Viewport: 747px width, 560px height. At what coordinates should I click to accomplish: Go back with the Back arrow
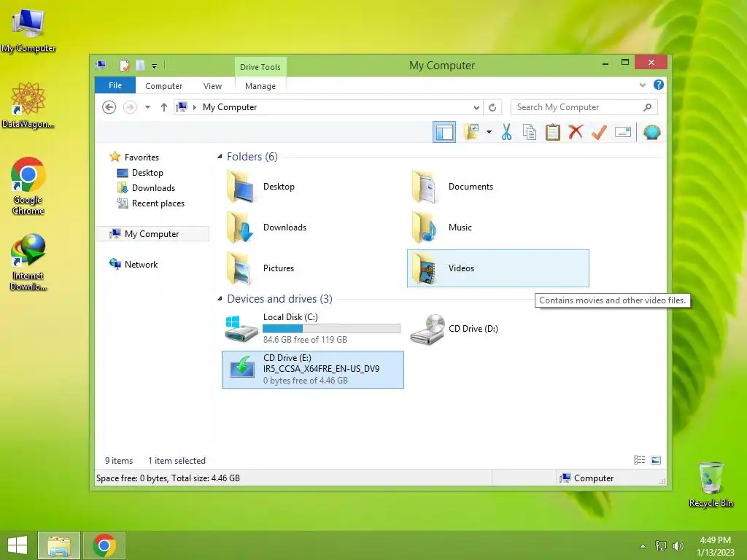(109, 107)
